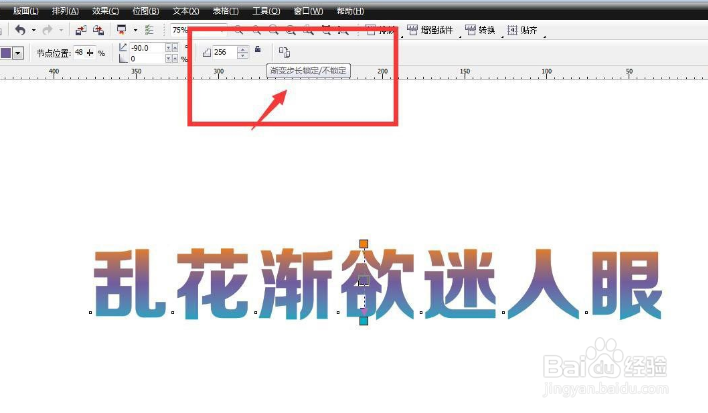Click the Export icon in the toolbar
Screen dimensions: 708x413
98,30
